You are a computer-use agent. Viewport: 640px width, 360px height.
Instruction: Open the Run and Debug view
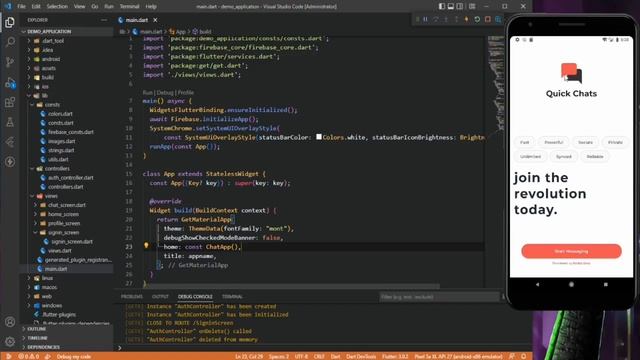[10, 82]
